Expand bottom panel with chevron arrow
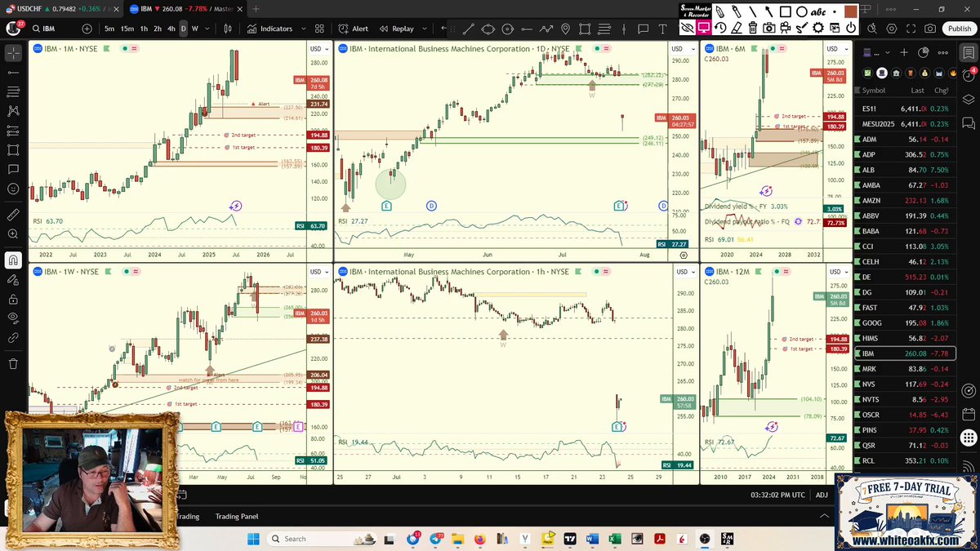Viewport: 980px width, 551px height. 823,516
